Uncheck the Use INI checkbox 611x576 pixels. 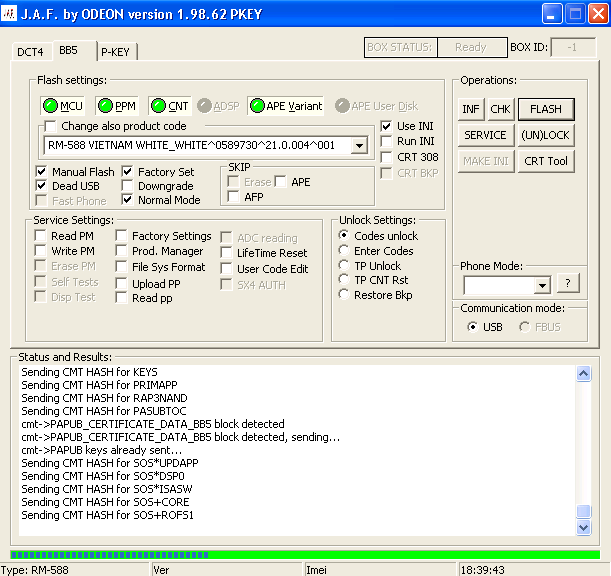[x=388, y=126]
